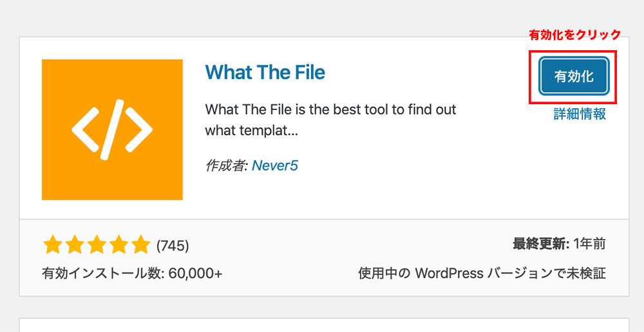Click the second rating star
The image size is (644, 332).
73,245
